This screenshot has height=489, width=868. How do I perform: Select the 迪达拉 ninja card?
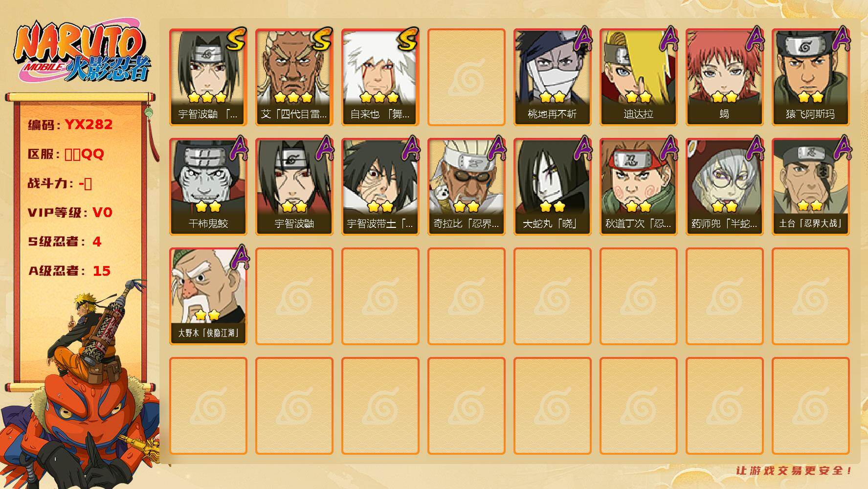click(x=638, y=77)
